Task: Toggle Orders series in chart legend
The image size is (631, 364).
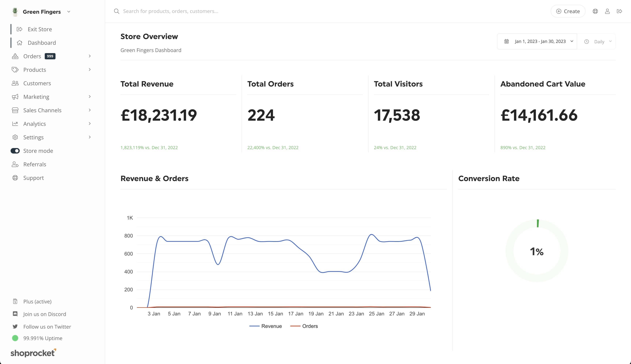Action: [x=304, y=326]
